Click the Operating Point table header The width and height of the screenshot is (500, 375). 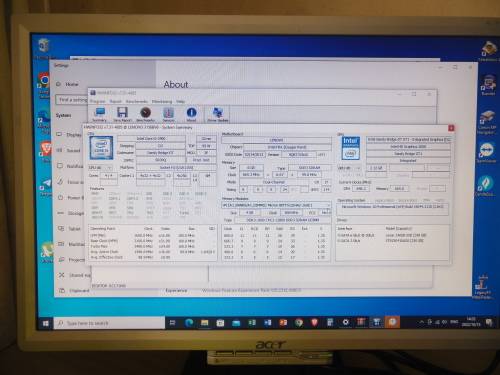tap(103, 229)
